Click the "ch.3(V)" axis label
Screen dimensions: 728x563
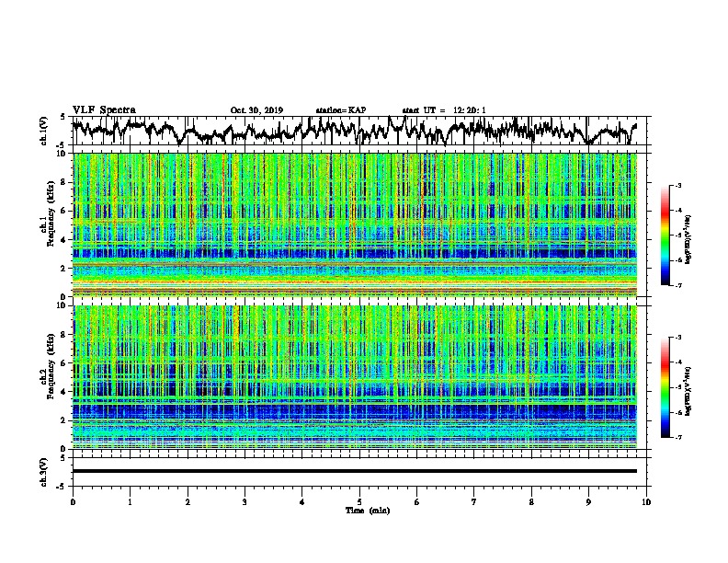tap(43, 472)
